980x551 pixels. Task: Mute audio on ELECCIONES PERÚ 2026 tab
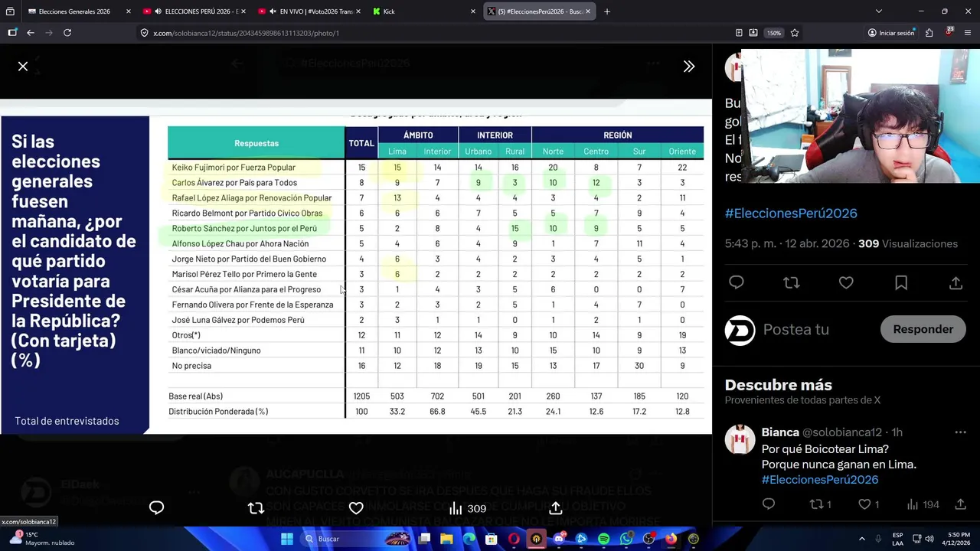pos(158,11)
